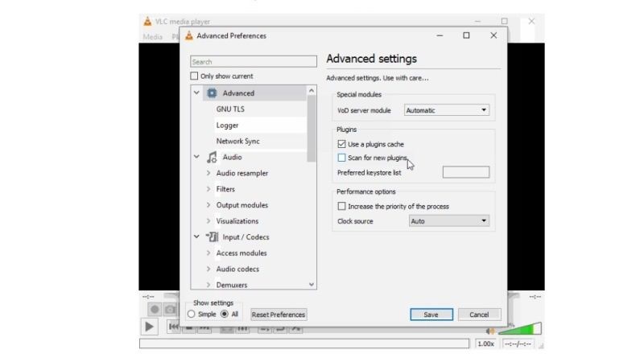Collapse the Input / Codecs node

click(196, 237)
